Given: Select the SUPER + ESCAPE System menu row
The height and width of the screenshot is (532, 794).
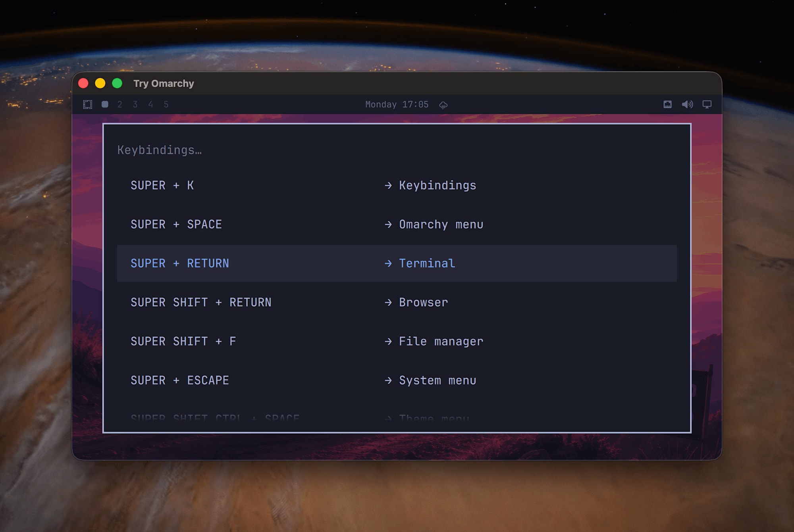Looking at the screenshot, I should pyautogui.click(x=397, y=380).
